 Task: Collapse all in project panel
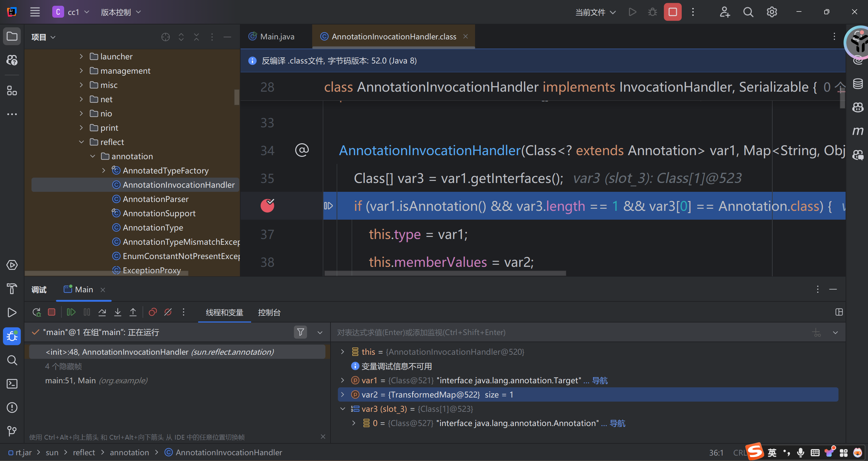tap(196, 37)
